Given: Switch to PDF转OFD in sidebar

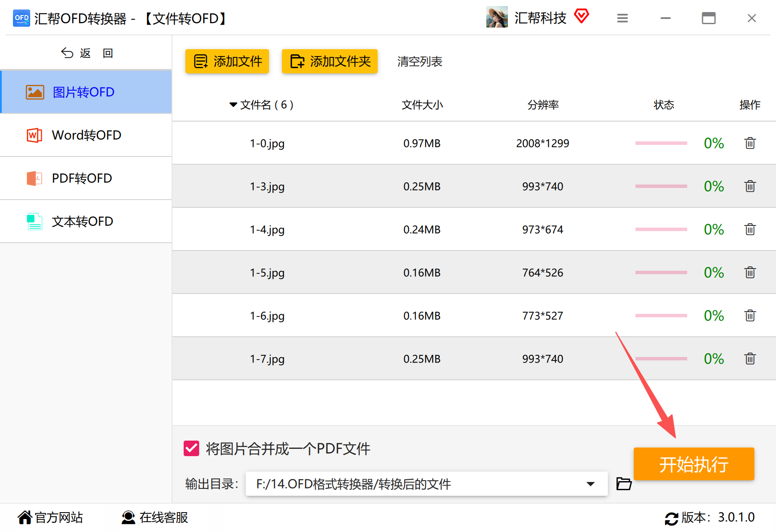Looking at the screenshot, I should pos(86,178).
